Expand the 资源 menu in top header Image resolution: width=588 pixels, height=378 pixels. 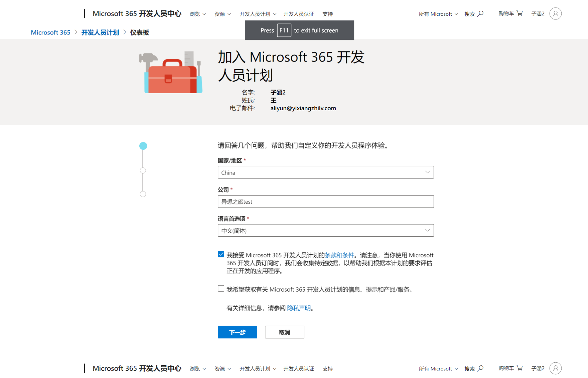point(222,14)
